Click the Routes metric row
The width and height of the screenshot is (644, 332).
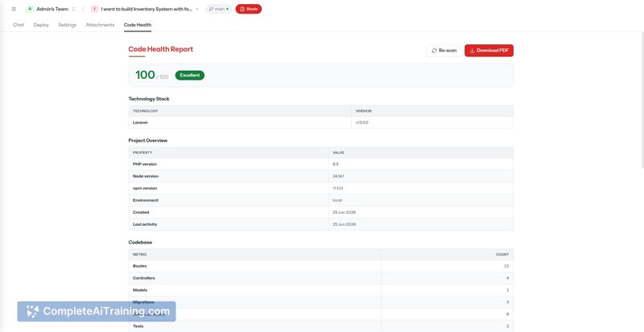point(320,266)
